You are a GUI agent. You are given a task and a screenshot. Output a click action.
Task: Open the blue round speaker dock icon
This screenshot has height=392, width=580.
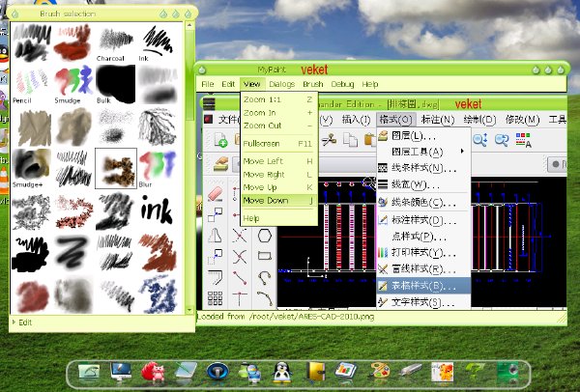pos(217,372)
